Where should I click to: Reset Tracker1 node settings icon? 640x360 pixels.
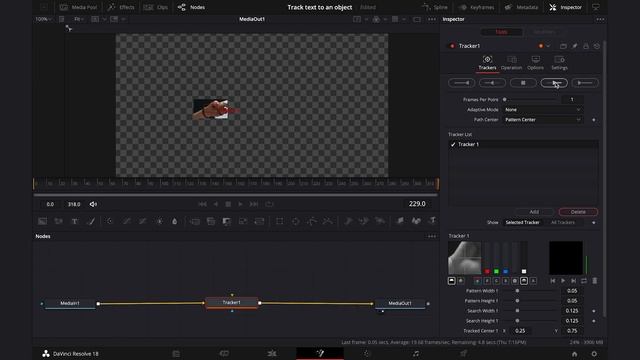pos(597,46)
